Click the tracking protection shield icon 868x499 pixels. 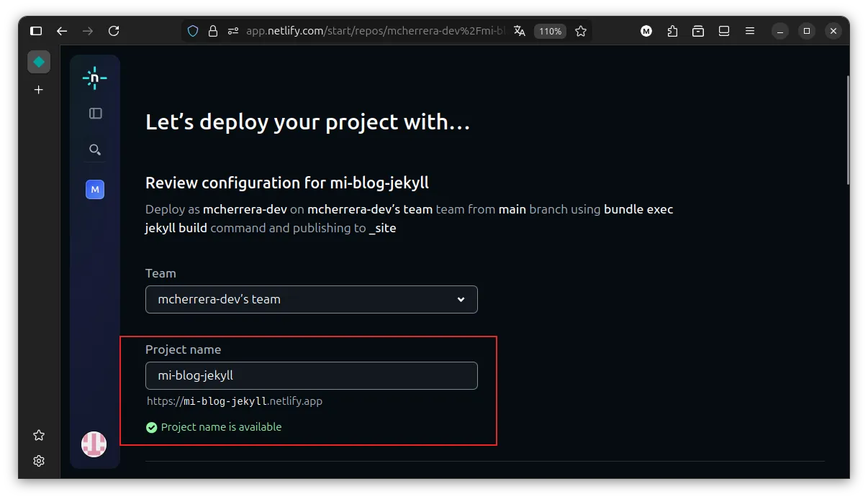(x=192, y=31)
